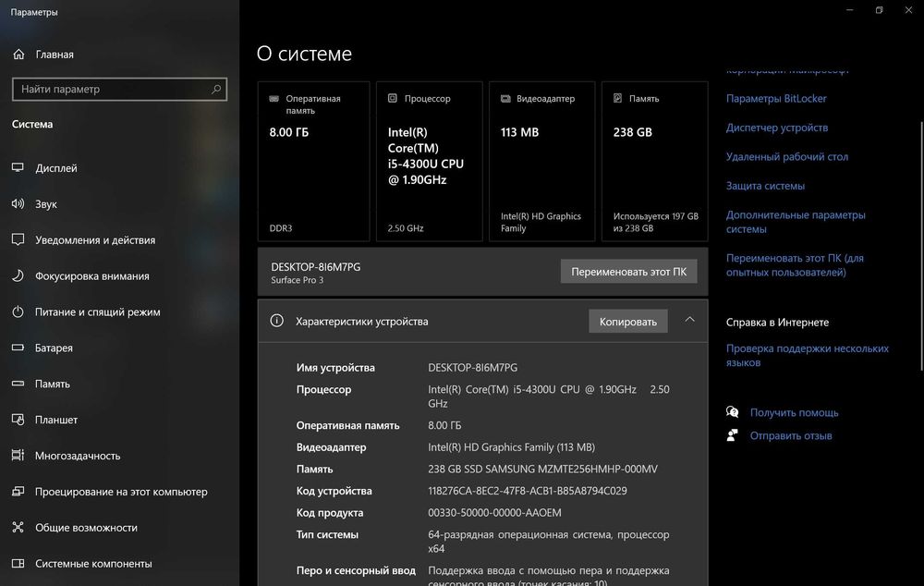Click the Имя устройства value DESKTOP-8I6M7PG
This screenshot has width=924, height=586.
pyautogui.click(x=472, y=367)
